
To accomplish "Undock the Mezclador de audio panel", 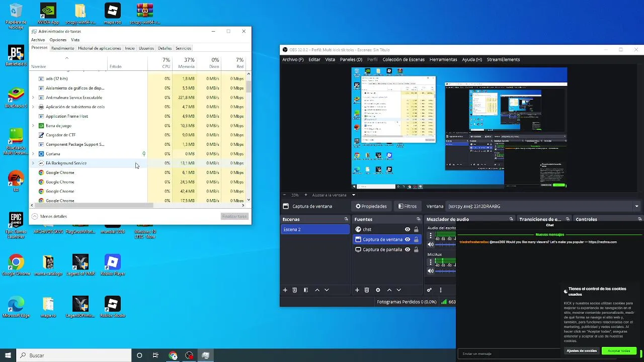I will (511, 219).
